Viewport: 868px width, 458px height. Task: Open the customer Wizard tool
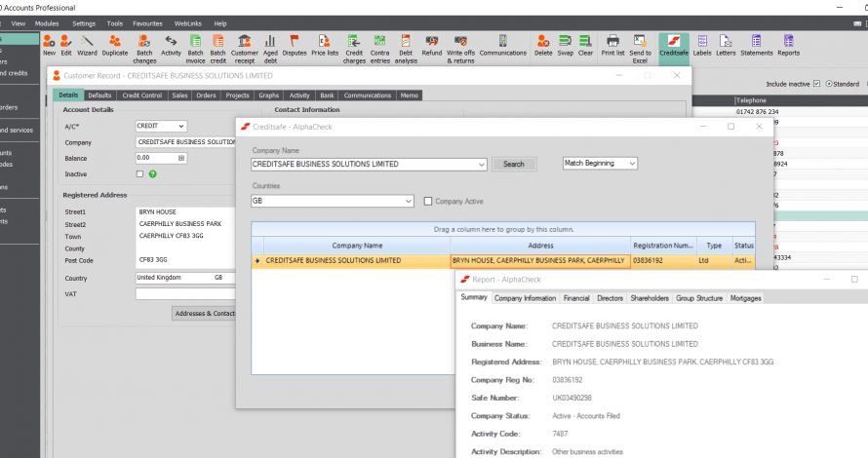point(87,45)
